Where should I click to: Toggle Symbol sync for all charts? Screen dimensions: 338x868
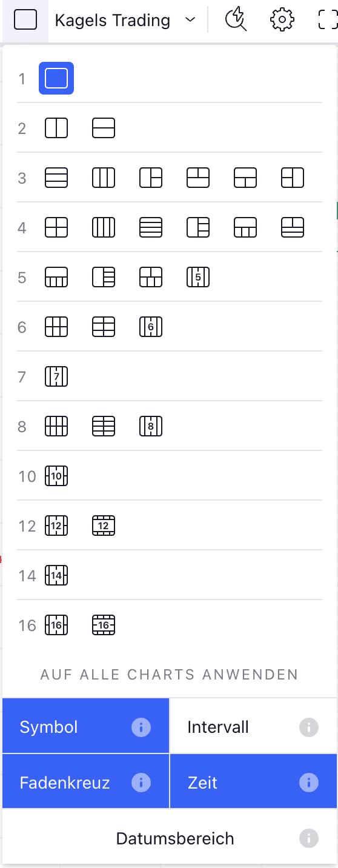point(85,726)
